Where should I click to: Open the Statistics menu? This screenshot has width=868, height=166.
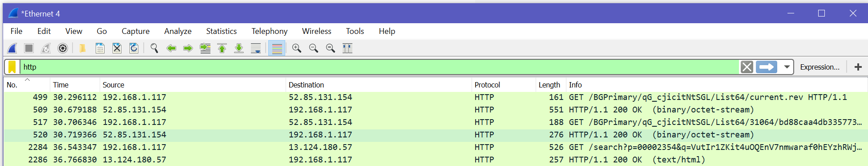tap(222, 31)
